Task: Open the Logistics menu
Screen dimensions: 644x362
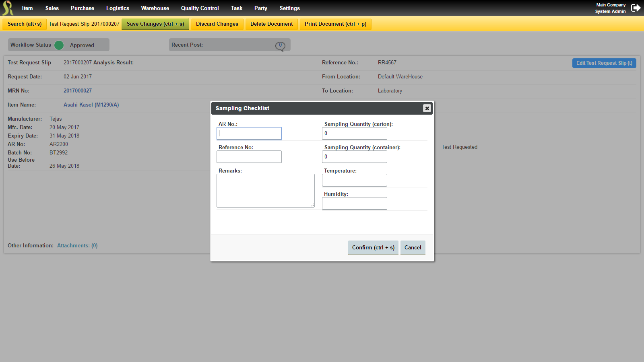Action: [x=118, y=8]
